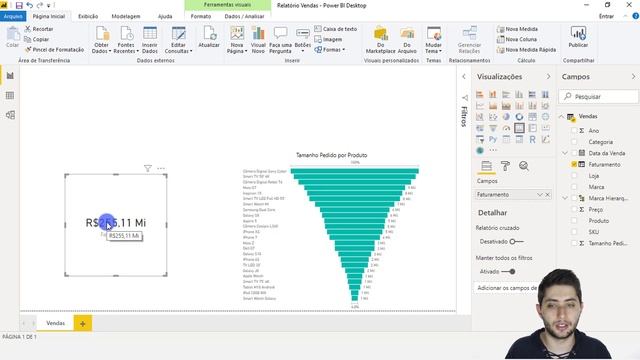Expand the Data da Venda hierarchy

point(565,153)
